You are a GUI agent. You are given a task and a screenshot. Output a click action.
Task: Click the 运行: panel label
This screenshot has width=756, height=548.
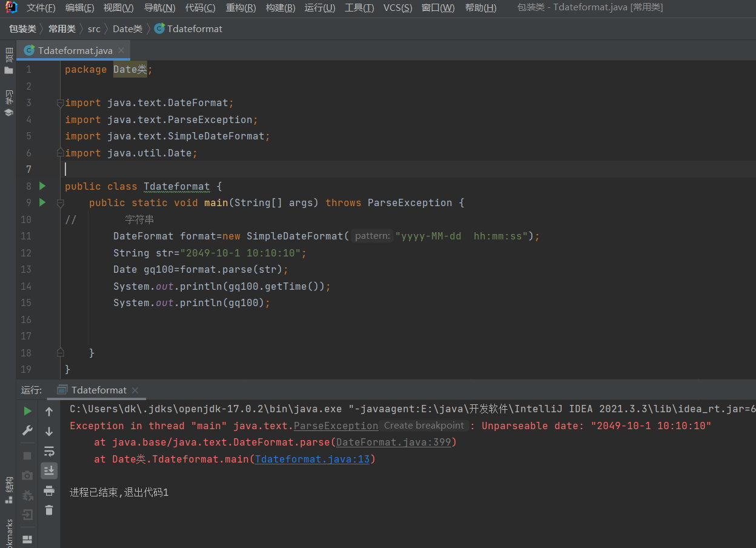[x=31, y=390]
